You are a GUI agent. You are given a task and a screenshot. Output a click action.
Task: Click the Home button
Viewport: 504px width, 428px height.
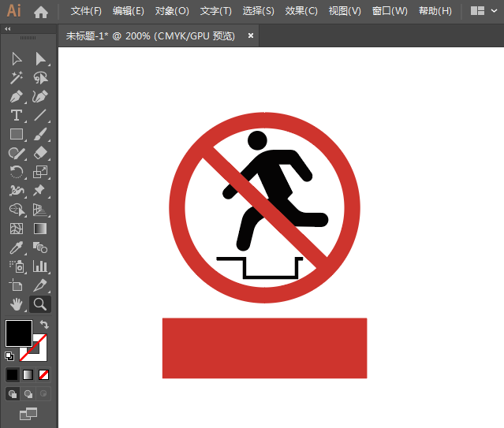(x=41, y=11)
